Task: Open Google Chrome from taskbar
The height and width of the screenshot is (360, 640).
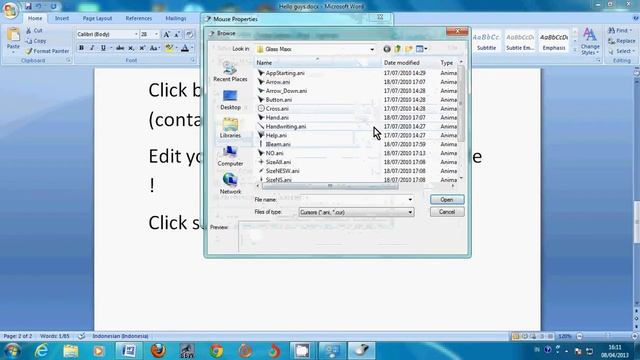Action: click(x=216, y=351)
